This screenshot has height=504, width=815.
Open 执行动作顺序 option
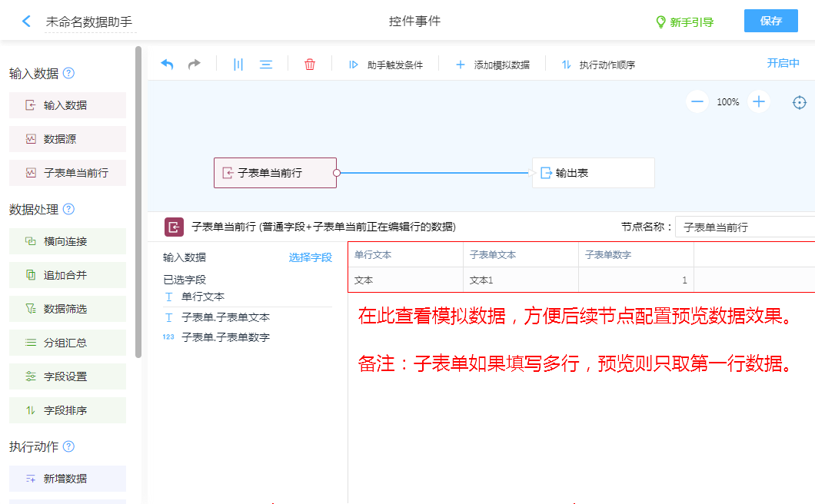click(598, 65)
